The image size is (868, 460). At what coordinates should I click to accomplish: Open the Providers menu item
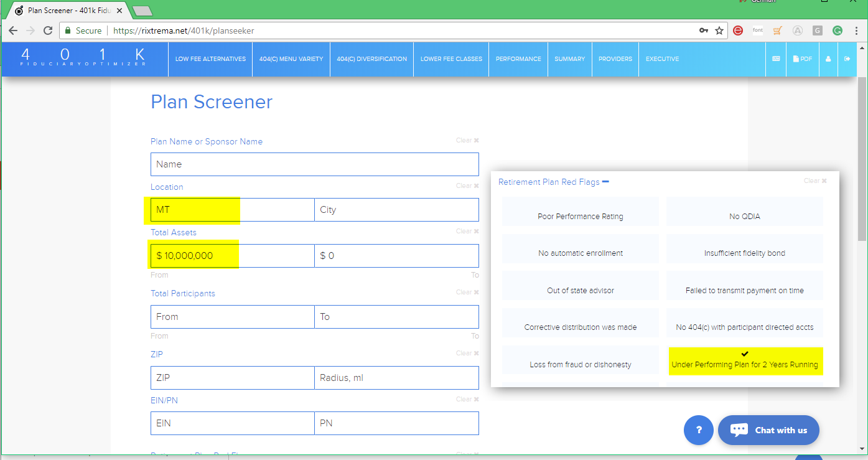615,59
